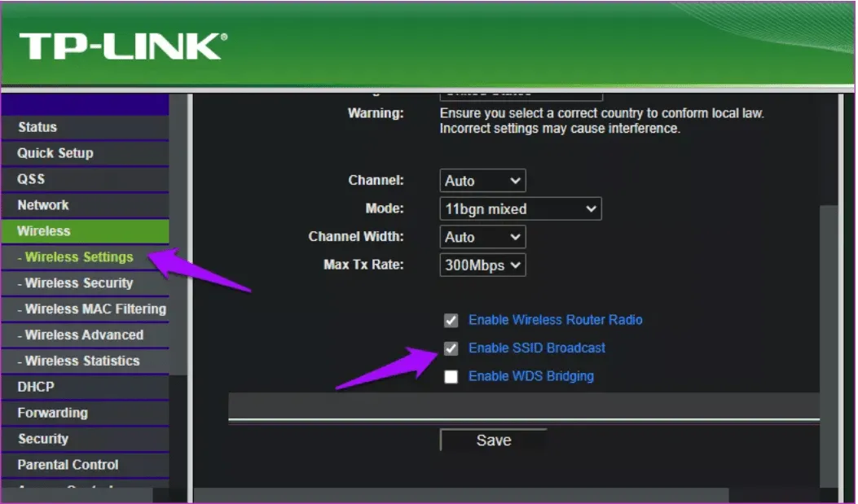Viewport: 858px width, 504px height.
Task: Enable the WDS Bridging checkbox
Action: [451, 377]
